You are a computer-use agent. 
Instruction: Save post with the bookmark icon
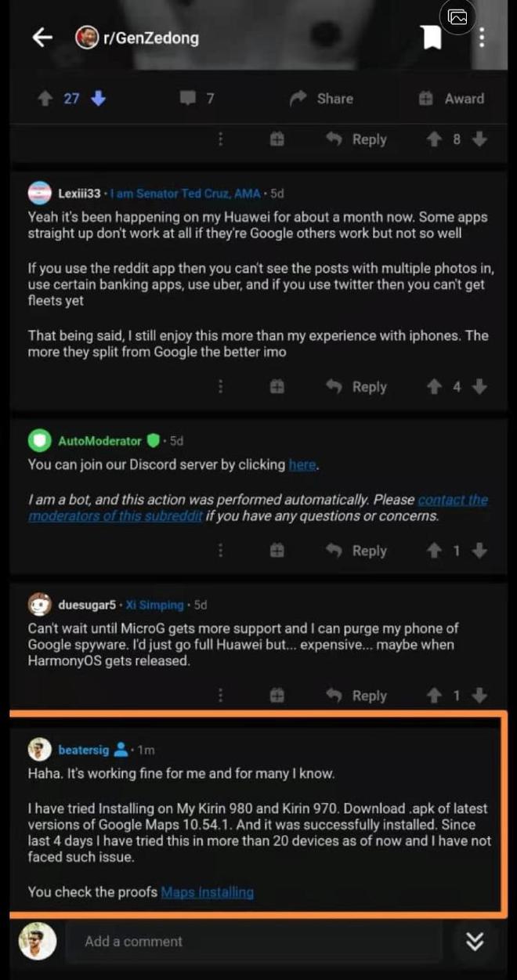[432, 37]
